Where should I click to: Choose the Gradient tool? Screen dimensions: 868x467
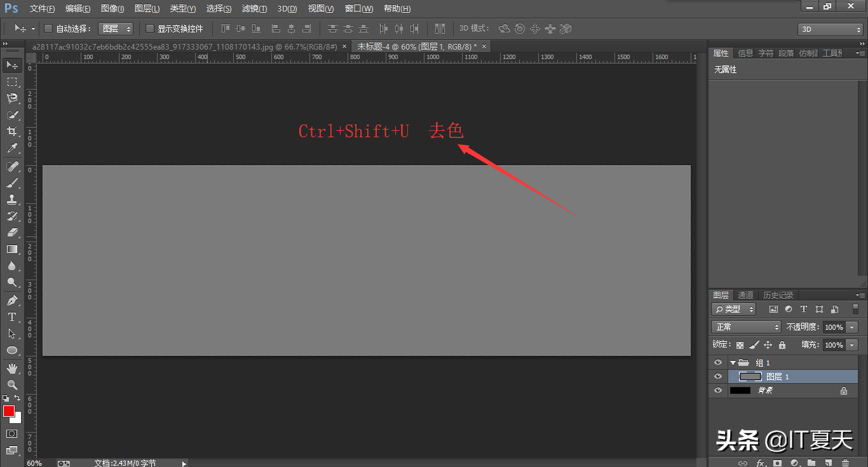(11, 249)
